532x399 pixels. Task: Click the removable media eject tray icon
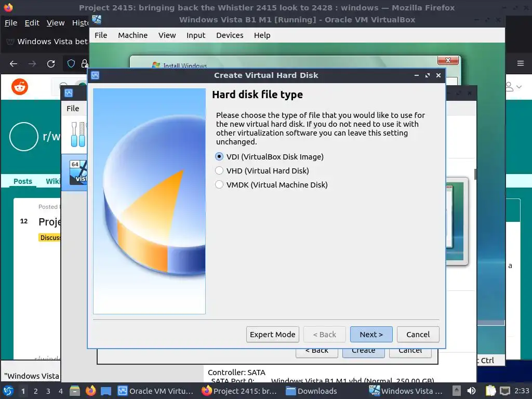pyautogui.click(x=456, y=391)
